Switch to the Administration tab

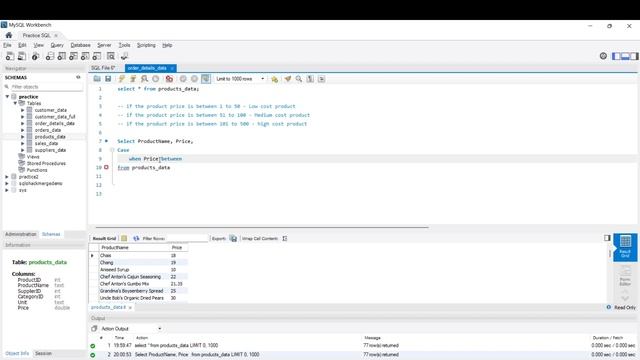click(x=21, y=234)
